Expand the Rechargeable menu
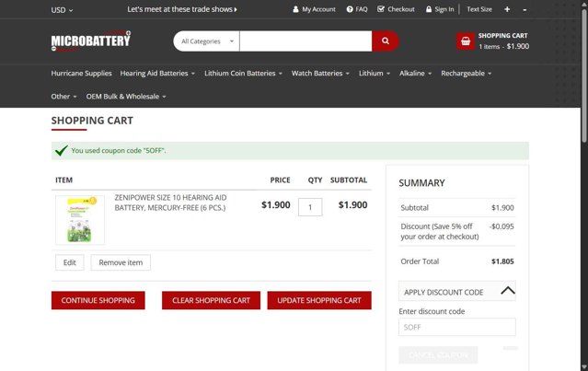The image size is (588, 371). (x=467, y=73)
